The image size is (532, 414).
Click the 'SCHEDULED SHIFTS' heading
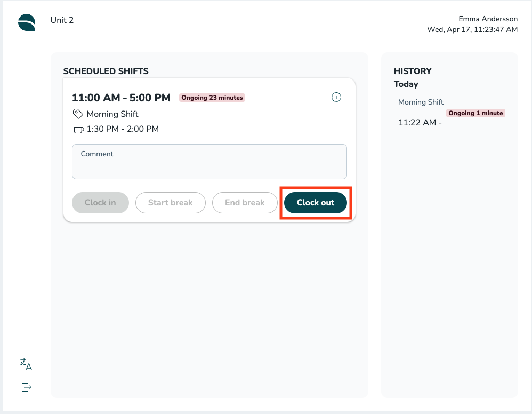click(x=106, y=71)
